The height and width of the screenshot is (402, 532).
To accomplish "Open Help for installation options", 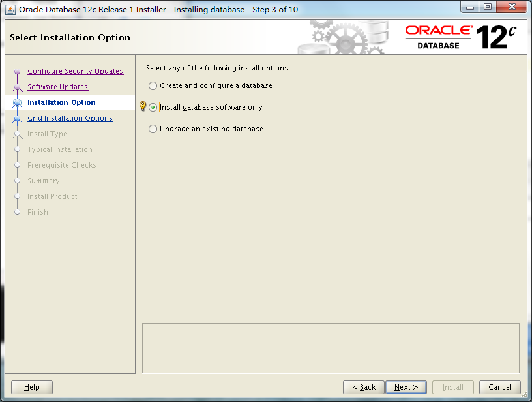I will [31, 386].
